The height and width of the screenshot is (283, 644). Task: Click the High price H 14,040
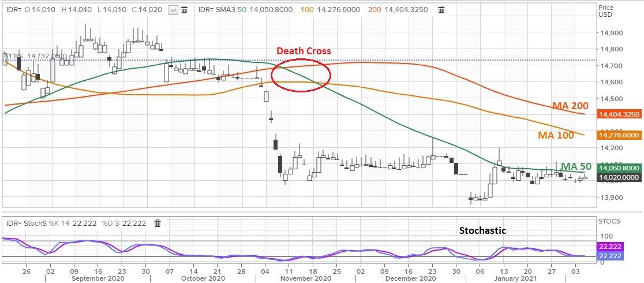pyautogui.click(x=76, y=10)
